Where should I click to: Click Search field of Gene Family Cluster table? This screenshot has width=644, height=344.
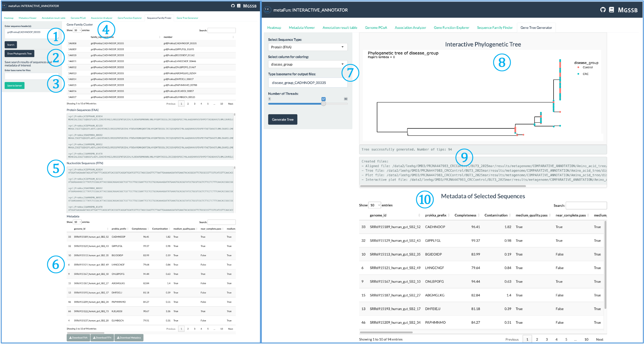222,30
